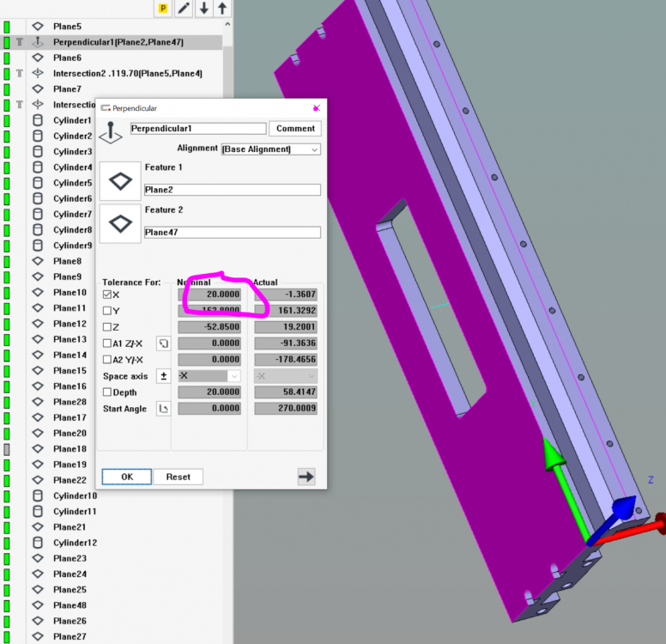Uncheck the X tolerance checkbox
This screenshot has width=666, height=644.
pos(107,295)
